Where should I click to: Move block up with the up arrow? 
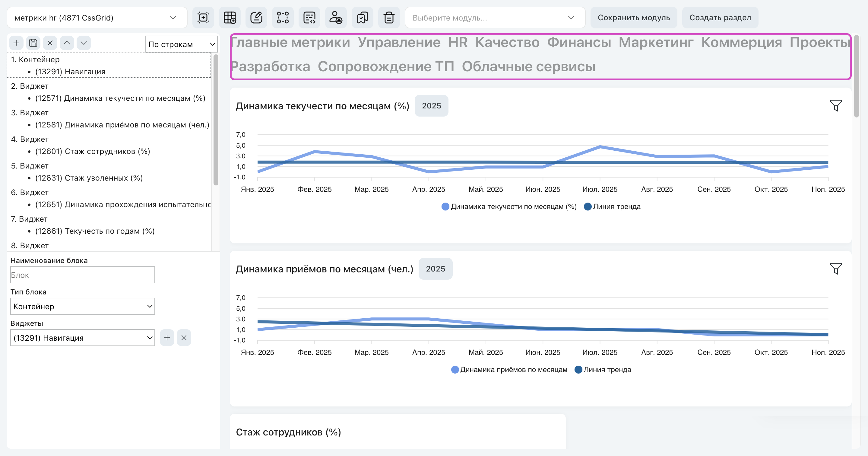point(67,43)
